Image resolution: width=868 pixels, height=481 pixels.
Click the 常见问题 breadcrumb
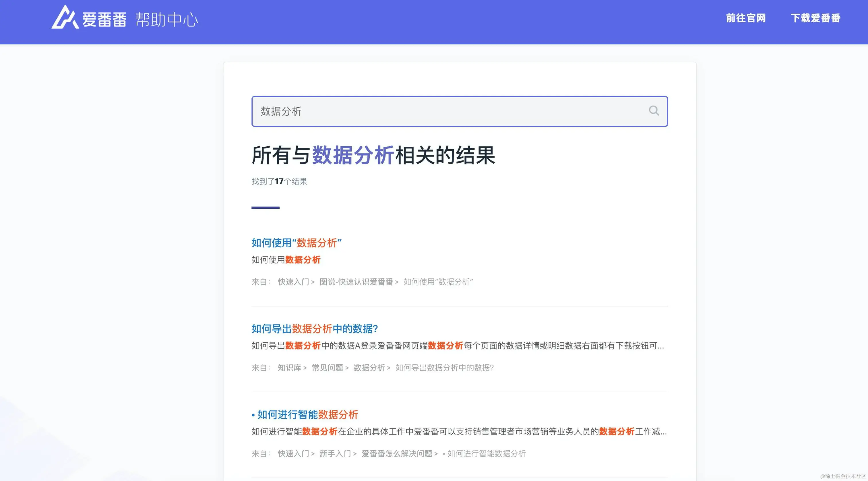pyautogui.click(x=327, y=368)
